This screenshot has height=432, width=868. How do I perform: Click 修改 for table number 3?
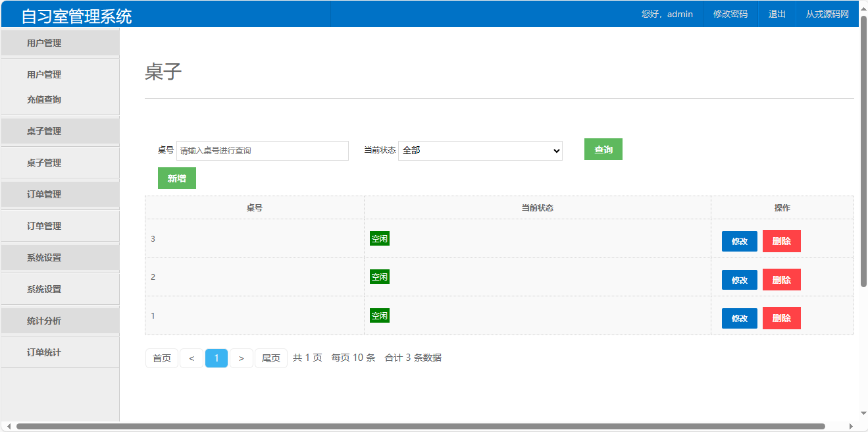tap(739, 241)
